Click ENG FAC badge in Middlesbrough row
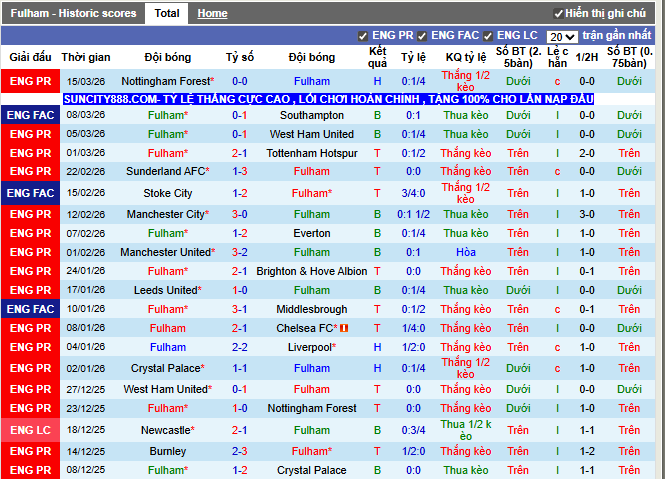665x479 pixels. (x=30, y=310)
